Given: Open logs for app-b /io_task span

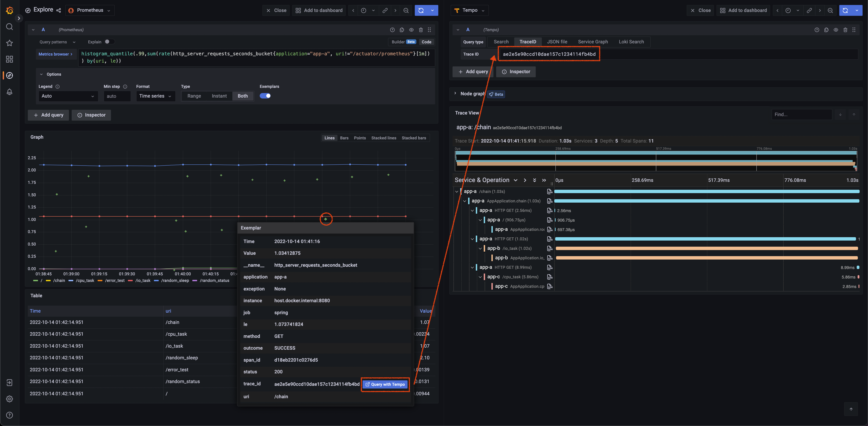Looking at the screenshot, I should click(x=550, y=248).
